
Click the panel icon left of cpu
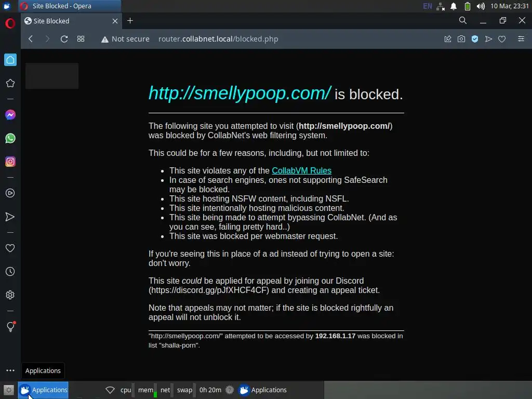tap(110, 390)
